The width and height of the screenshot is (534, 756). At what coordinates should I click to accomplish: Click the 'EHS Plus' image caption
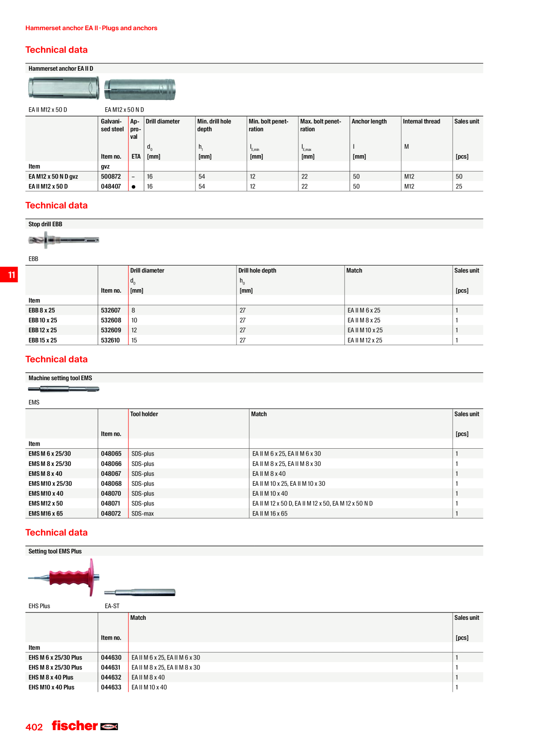point(39,606)
